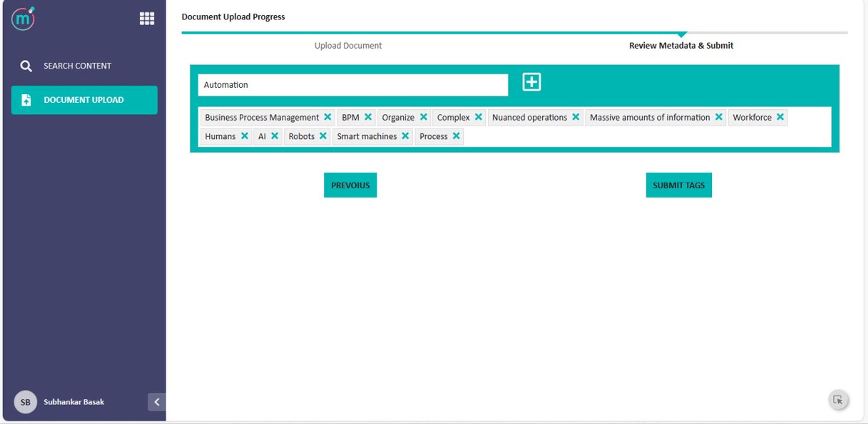868x424 pixels.
Task: Click the Complex tag label
Action: [x=453, y=117]
